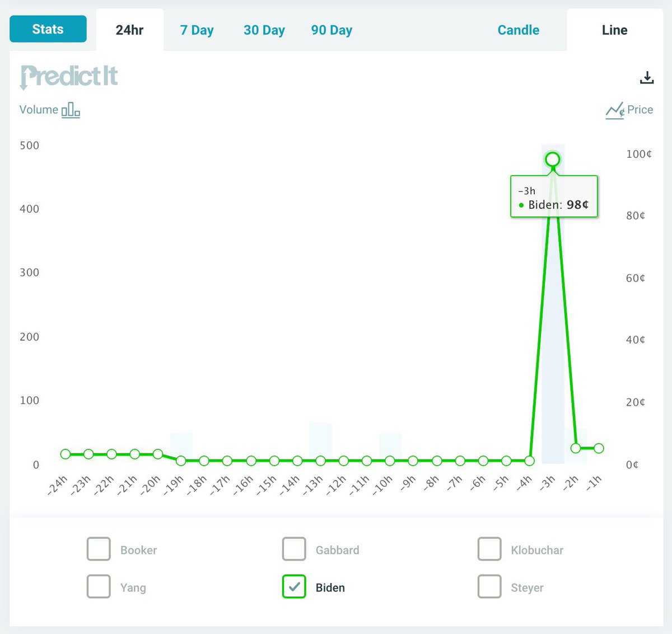
Task: Enable the Steyer checkbox
Action: click(x=489, y=586)
